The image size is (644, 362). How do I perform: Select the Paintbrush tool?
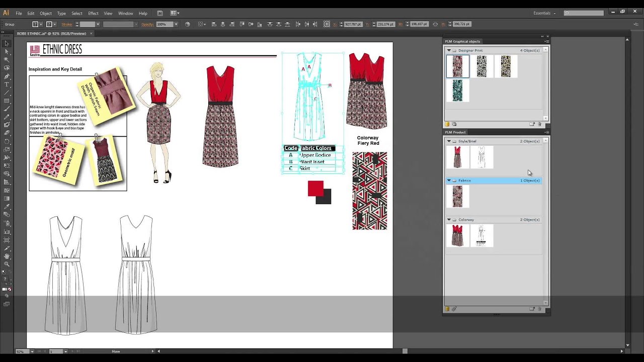click(x=7, y=109)
